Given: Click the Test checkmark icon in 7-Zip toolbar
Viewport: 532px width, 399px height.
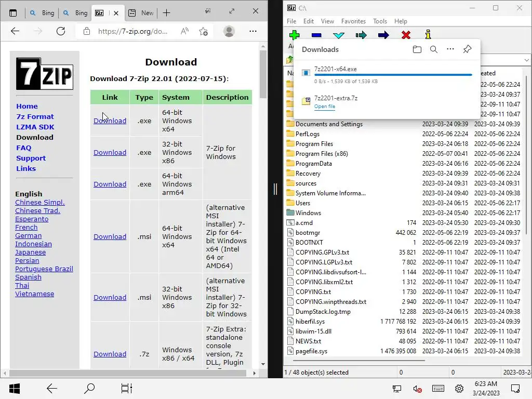Looking at the screenshot, I should pyautogui.click(x=339, y=35).
